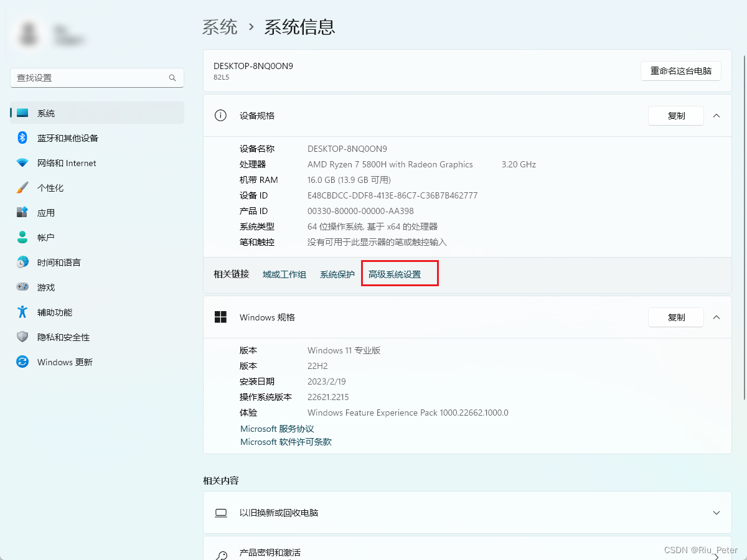The image size is (747, 560).
Task: Copy device specifications with 复制 button
Action: coord(676,116)
